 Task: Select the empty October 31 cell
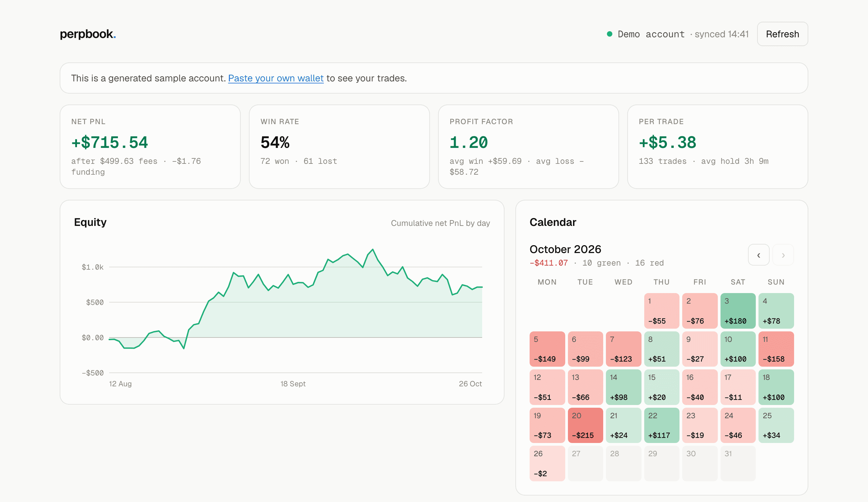[738, 463]
